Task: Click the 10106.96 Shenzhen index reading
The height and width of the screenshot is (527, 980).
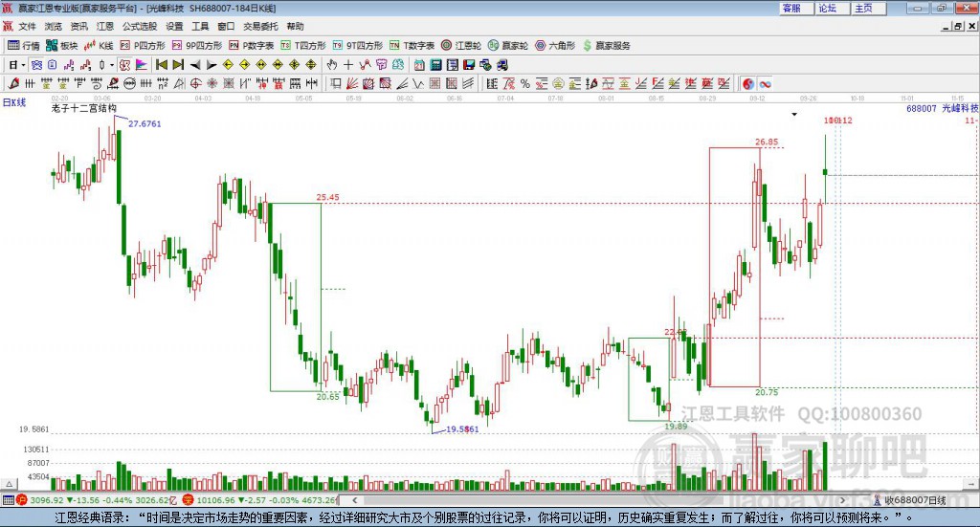Action: [216, 500]
